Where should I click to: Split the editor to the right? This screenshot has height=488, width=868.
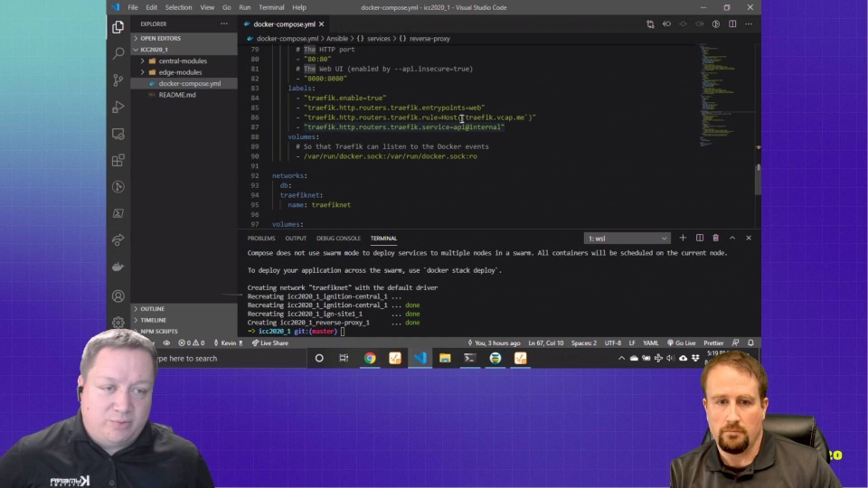coord(732,23)
